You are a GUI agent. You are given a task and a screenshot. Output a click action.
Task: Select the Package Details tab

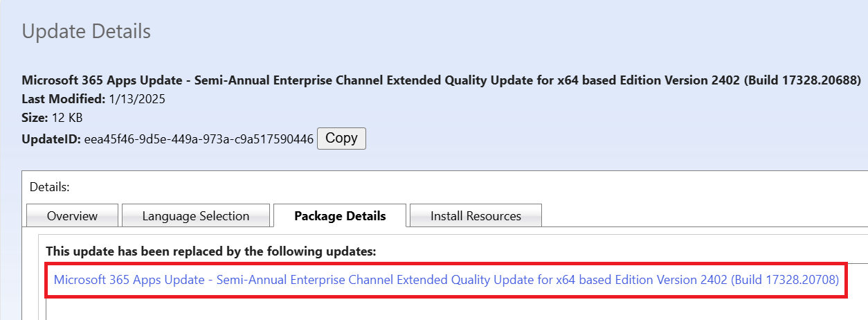(340, 216)
